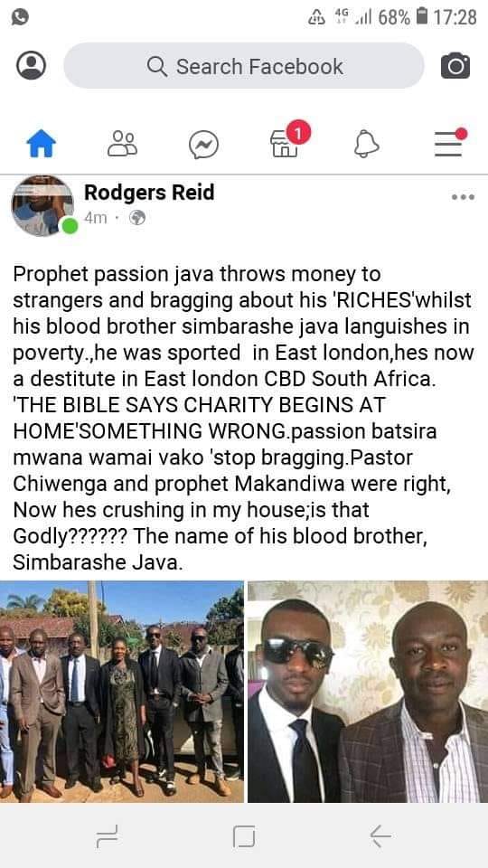Tap the camera icon
Viewport: 488px width, 868px height.
tap(455, 66)
